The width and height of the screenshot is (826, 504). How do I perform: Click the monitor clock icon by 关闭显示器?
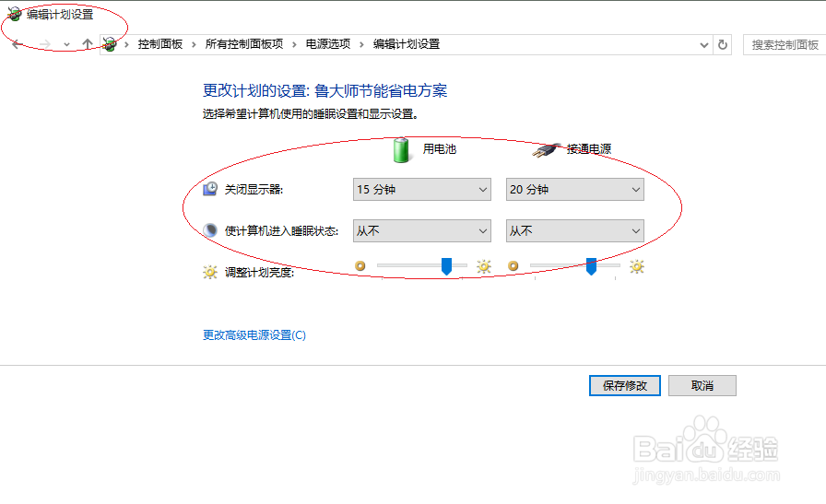coord(210,189)
